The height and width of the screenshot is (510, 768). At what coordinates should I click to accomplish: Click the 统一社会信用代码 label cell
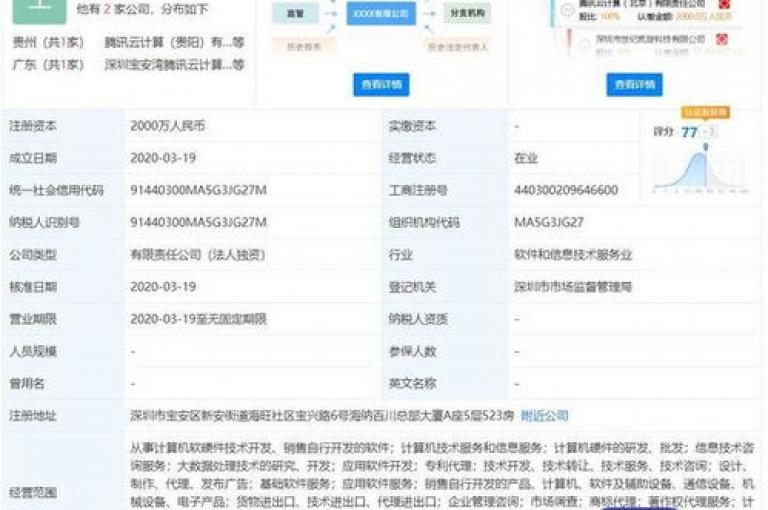(x=63, y=190)
